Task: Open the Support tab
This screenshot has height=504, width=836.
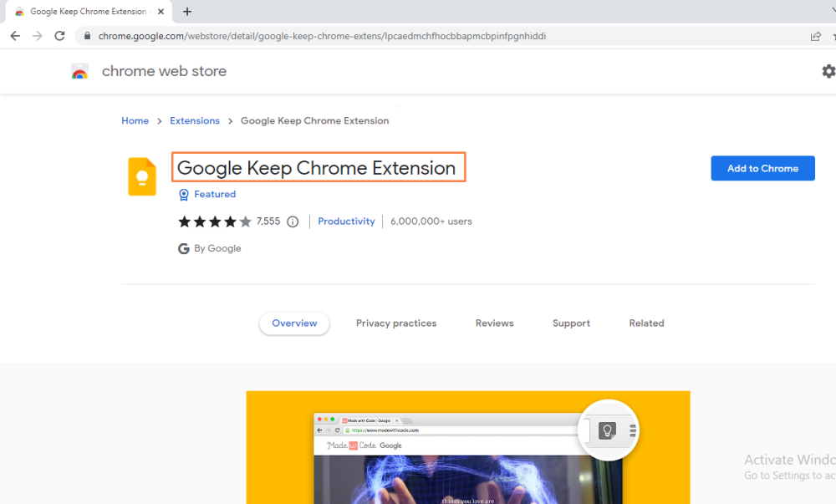Action: click(x=571, y=323)
